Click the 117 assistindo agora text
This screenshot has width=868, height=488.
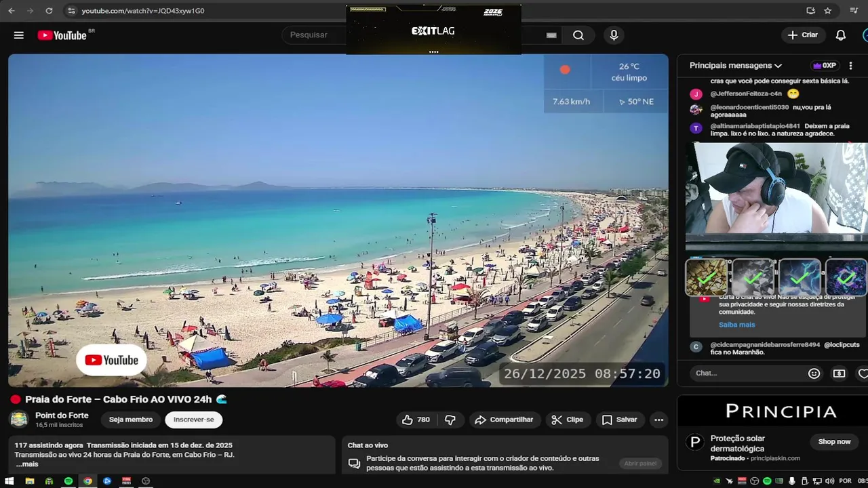point(49,445)
